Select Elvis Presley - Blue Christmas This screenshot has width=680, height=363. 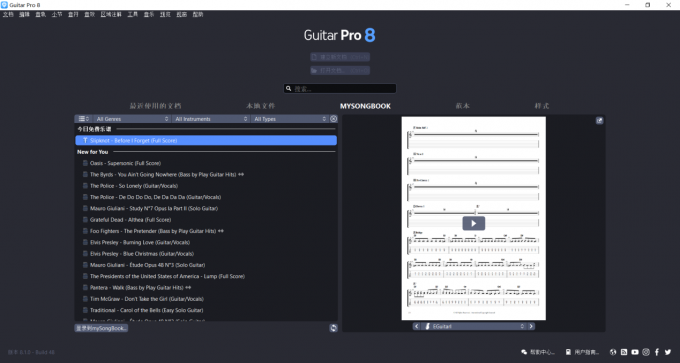(206, 254)
